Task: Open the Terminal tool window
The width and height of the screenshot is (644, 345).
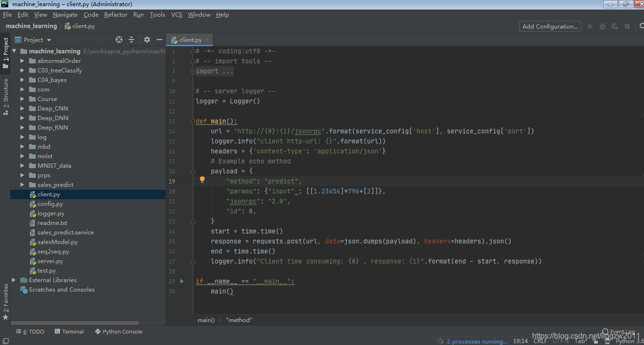Action: pos(69,332)
